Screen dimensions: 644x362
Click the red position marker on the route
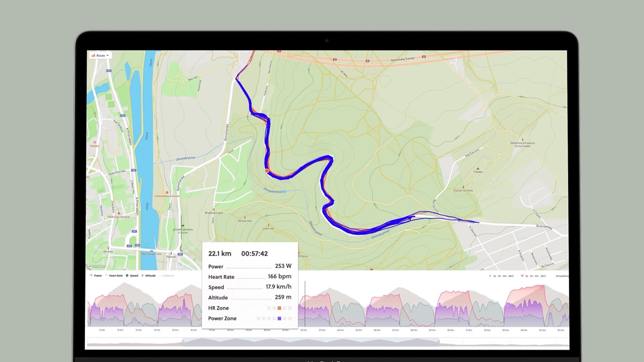pyautogui.click(x=267, y=171)
